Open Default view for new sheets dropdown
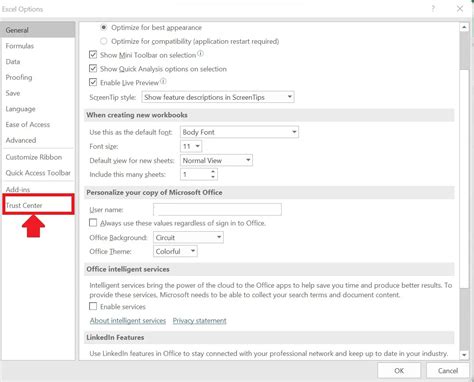This screenshot has width=474, height=382. 216,160
